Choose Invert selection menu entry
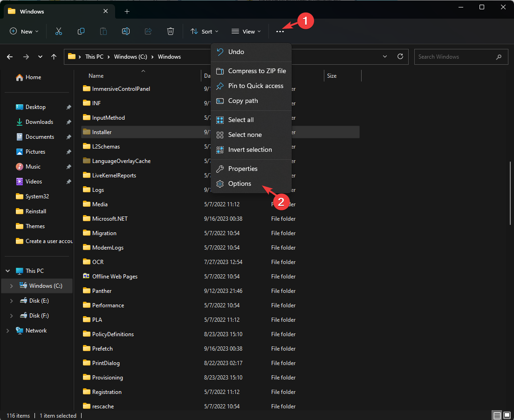Viewport: 514px width, 420px height. click(x=251, y=150)
